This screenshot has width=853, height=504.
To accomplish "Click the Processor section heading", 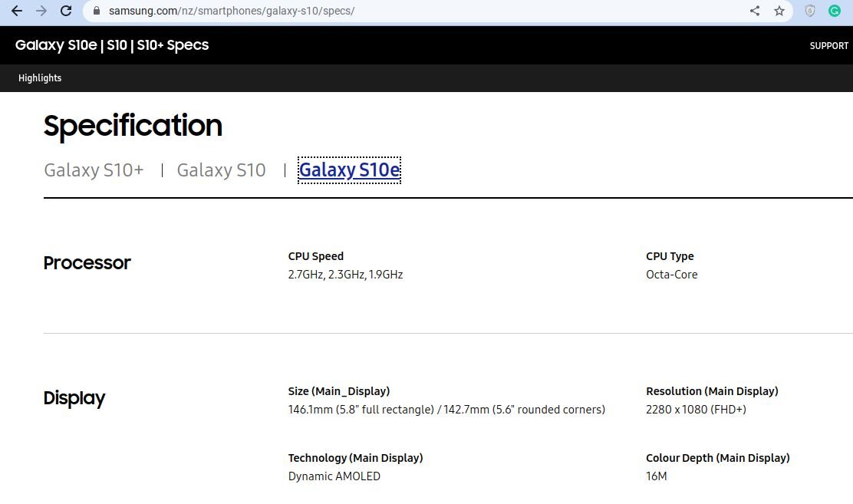I will pyautogui.click(x=87, y=263).
